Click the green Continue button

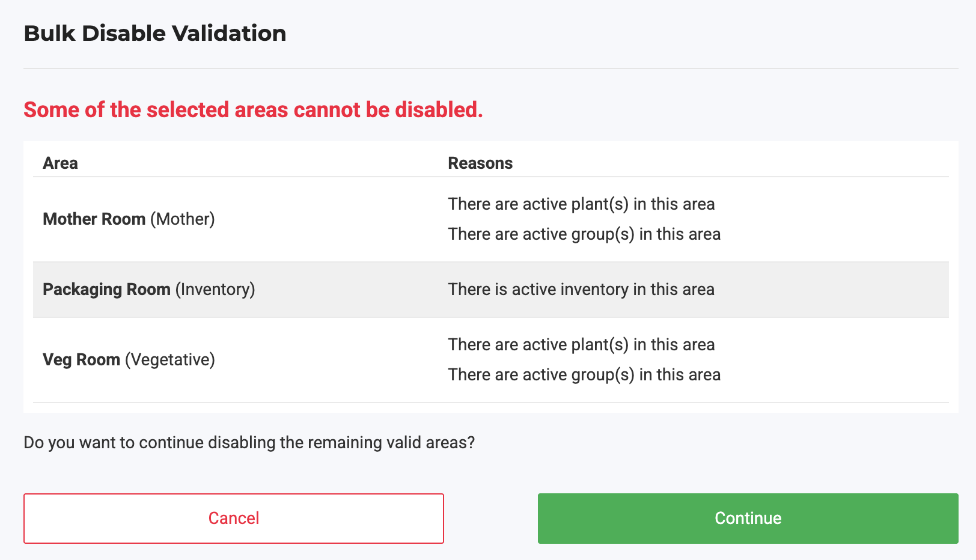click(x=748, y=519)
